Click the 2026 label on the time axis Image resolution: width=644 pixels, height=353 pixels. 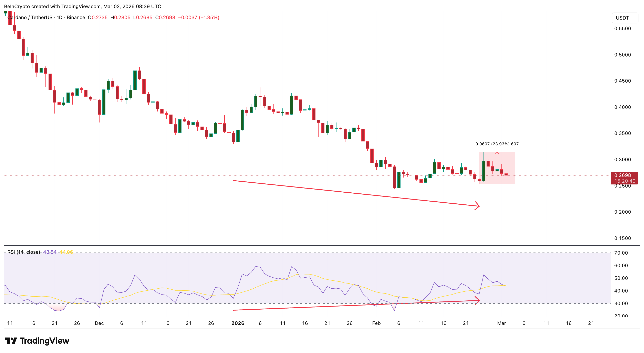[238, 323]
